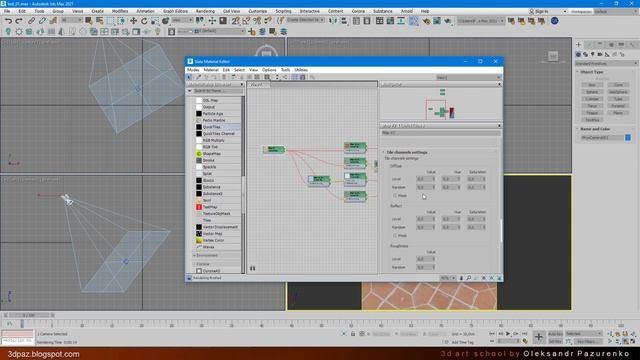This screenshot has width=640, height=360.
Task: Click the blue object color swatch
Action: point(628,138)
